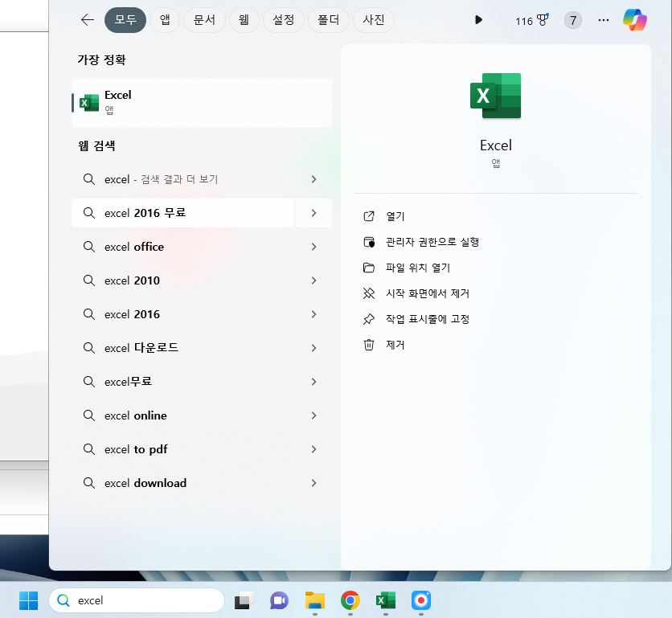Expand the 'excel office' chevron
The width and height of the screenshot is (672, 618).
(x=313, y=247)
